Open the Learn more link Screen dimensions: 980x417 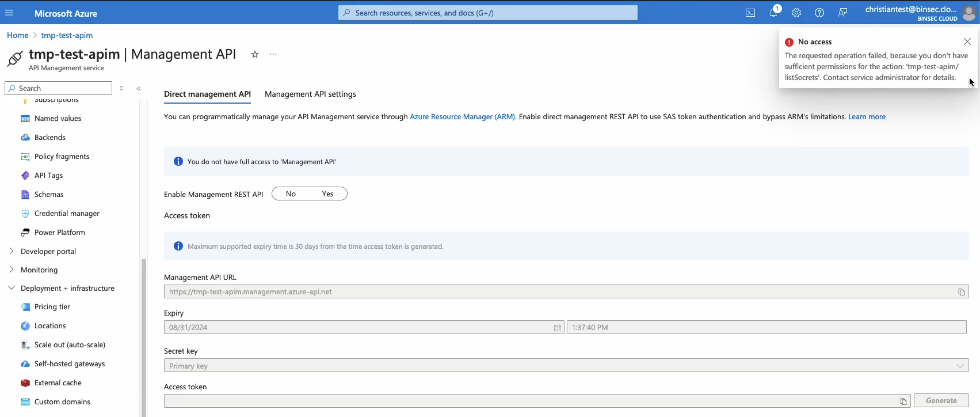pos(867,117)
